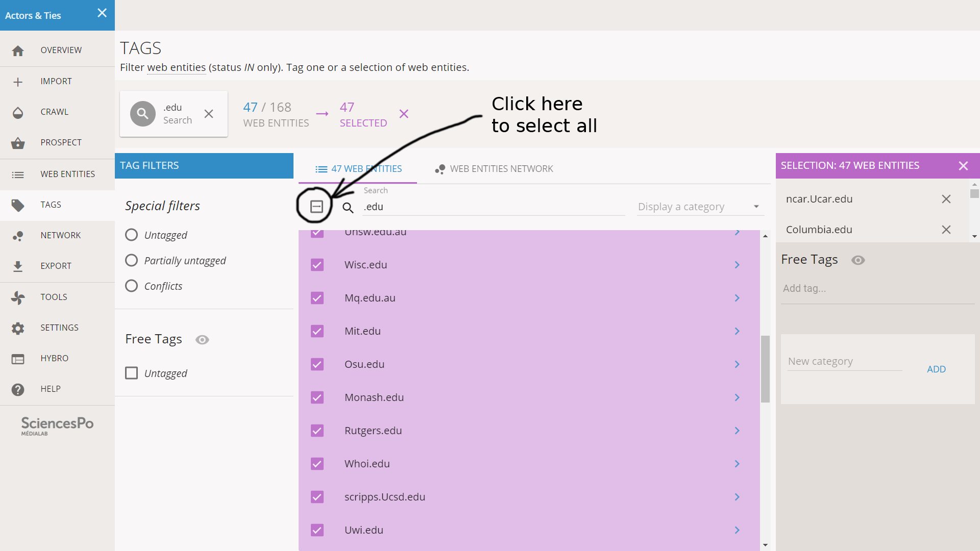Viewport: 980px width, 551px height.
Task: Uncheck the Mit.edu checkbox
Action: click(x=317, y=331)
